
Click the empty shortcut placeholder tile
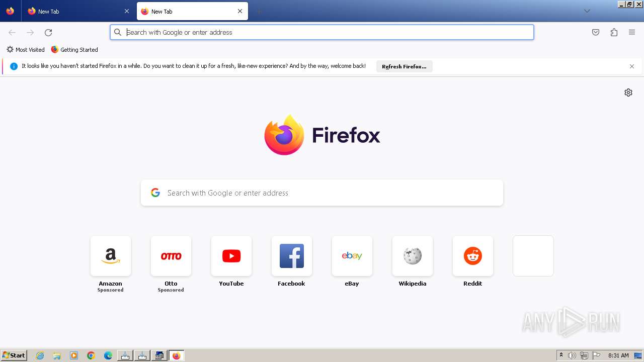(533, 256)
